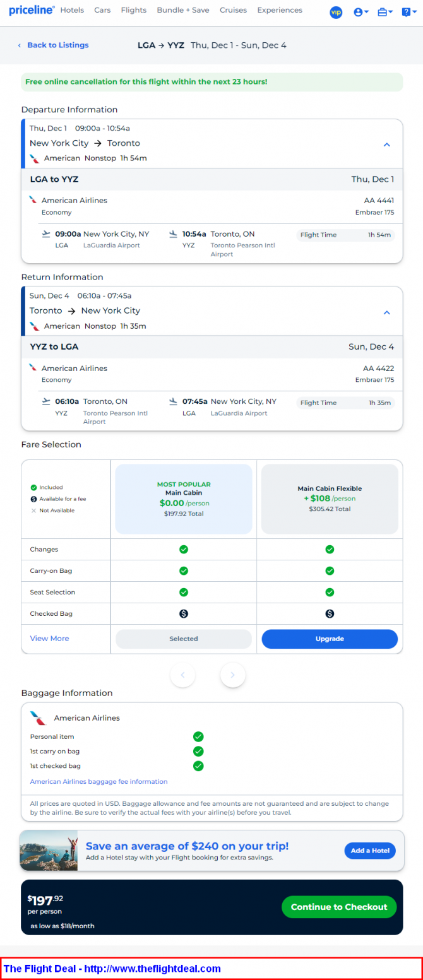Image resolution: width=423 pixels, height=980 pixels.
Task: Click Main Cabin Checked Bag fee icon
Action: coord(184,614)
